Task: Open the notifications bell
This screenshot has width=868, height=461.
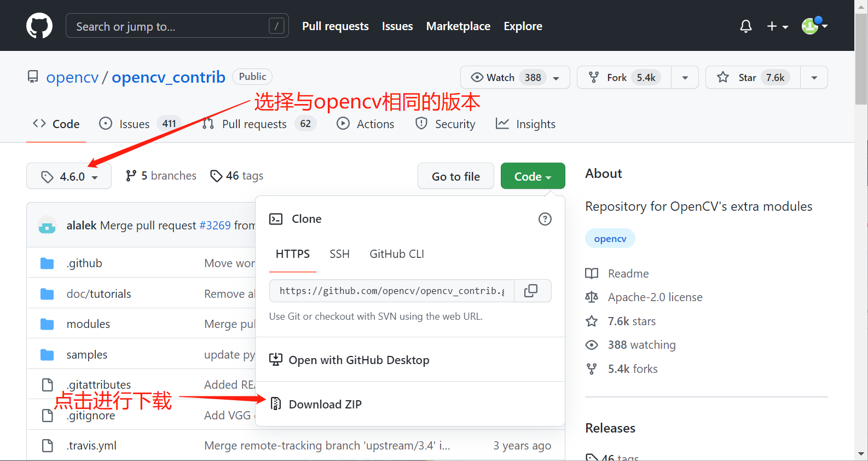Action: pyautogui.click(x=745, y=26)
